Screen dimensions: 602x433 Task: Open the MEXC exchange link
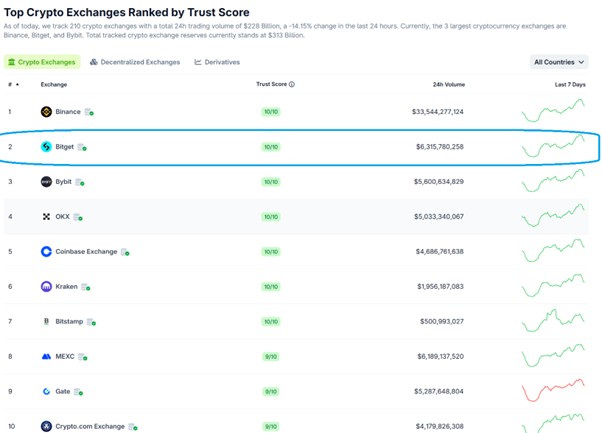65,356
